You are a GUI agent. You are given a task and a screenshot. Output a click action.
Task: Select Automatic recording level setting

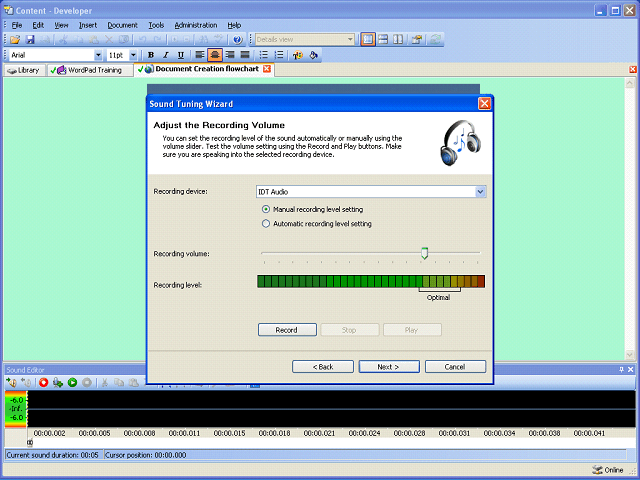[317, 224]
